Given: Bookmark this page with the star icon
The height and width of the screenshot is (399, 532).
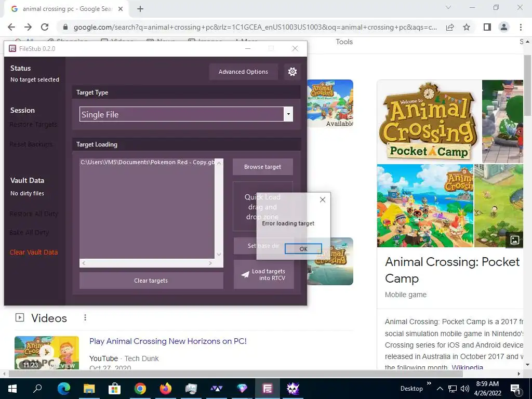Looking at the screenshot, I should (467, 27).
